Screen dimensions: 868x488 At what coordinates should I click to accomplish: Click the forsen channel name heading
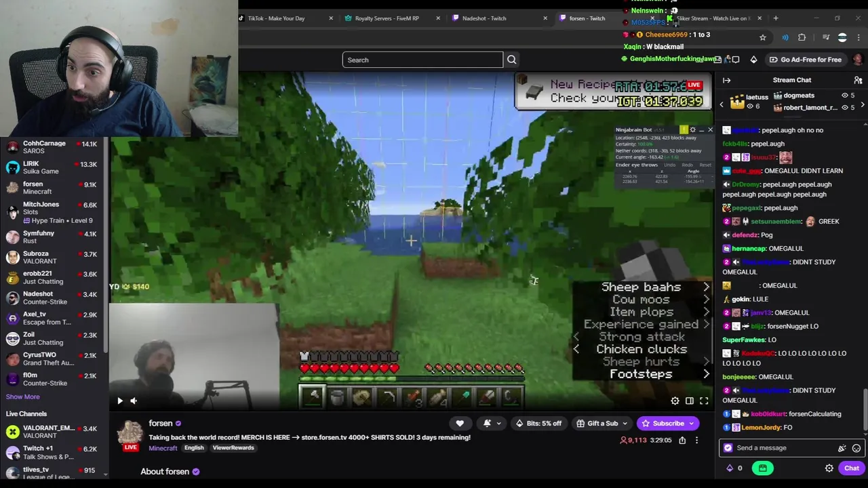[161, 424]
